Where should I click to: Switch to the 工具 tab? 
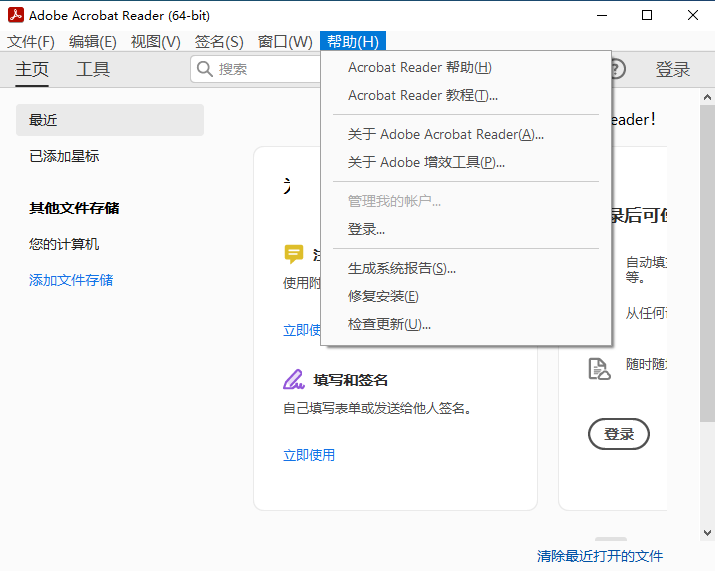tap(93, 69)
